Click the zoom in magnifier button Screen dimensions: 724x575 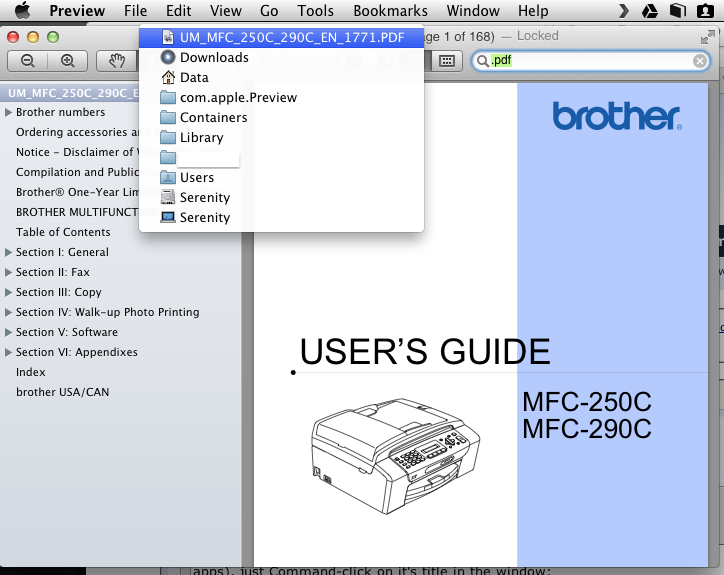tap(68, 61)
